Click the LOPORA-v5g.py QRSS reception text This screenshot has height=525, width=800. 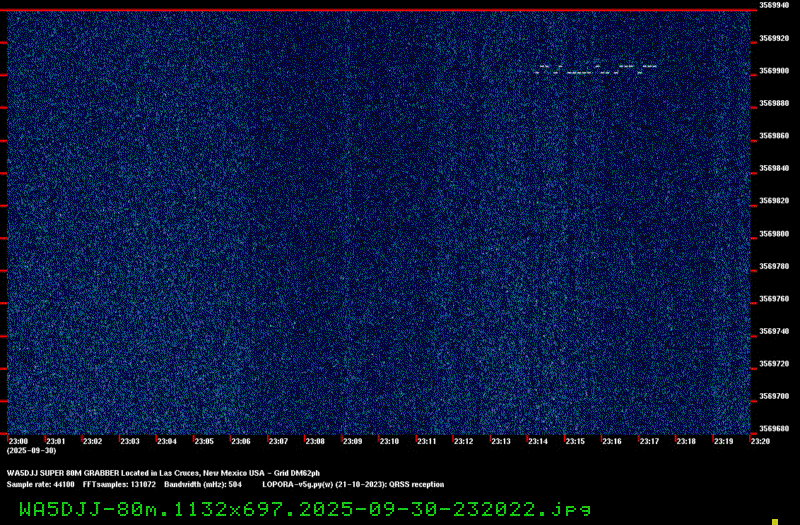tap(353, 484)
